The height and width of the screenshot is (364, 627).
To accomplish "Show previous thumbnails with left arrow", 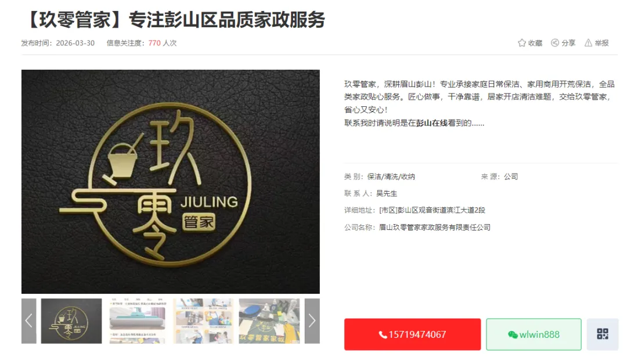I will tap(29, 321).
